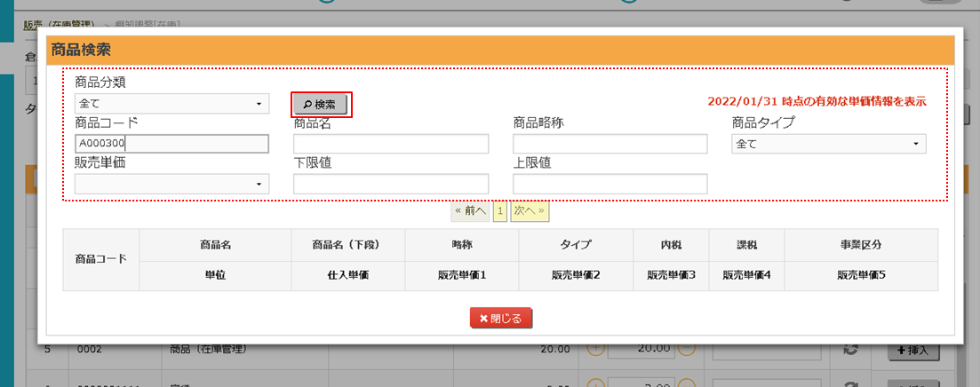Select the 上限値 input box
980x387 pixels.
tap(610, 184)
